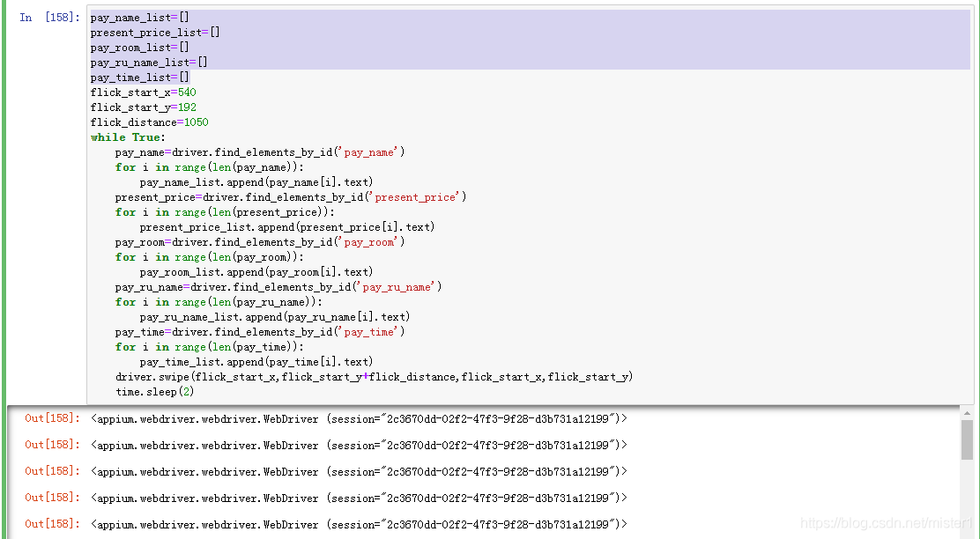This screenshot has width=980, height=539.
Task: Click the last Out[158] output prompt
Action: pyautogui.click(x=53, y=524)
